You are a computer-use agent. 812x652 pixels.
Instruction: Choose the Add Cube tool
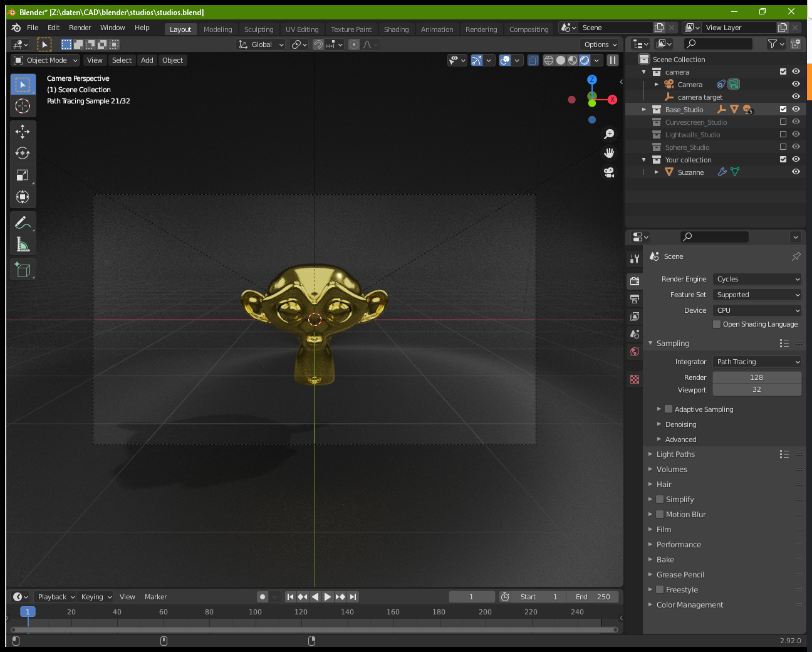coord(23,270)
